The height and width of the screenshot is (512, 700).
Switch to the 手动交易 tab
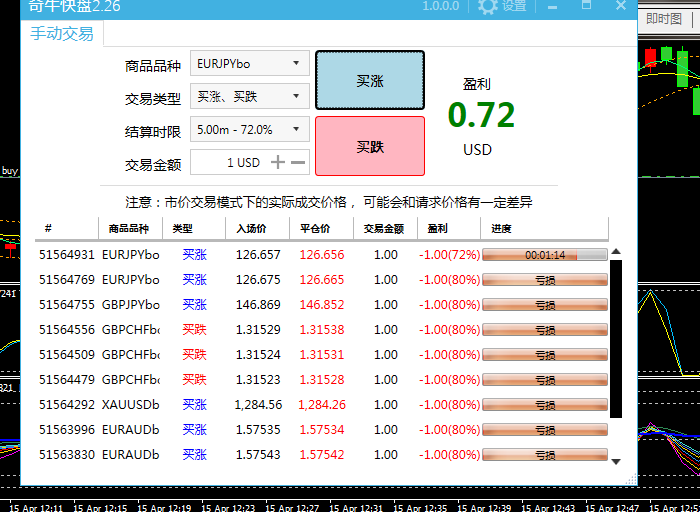click(x=62, y=34)
